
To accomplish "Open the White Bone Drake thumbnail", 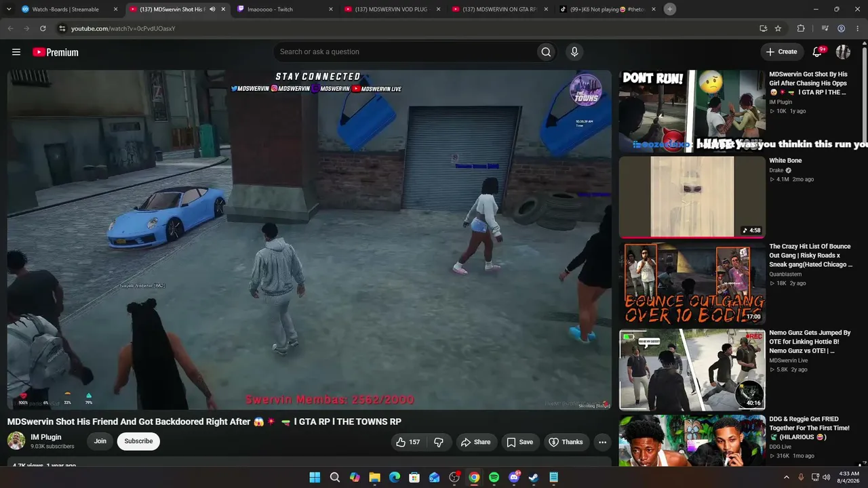I will tap(692, 197).
